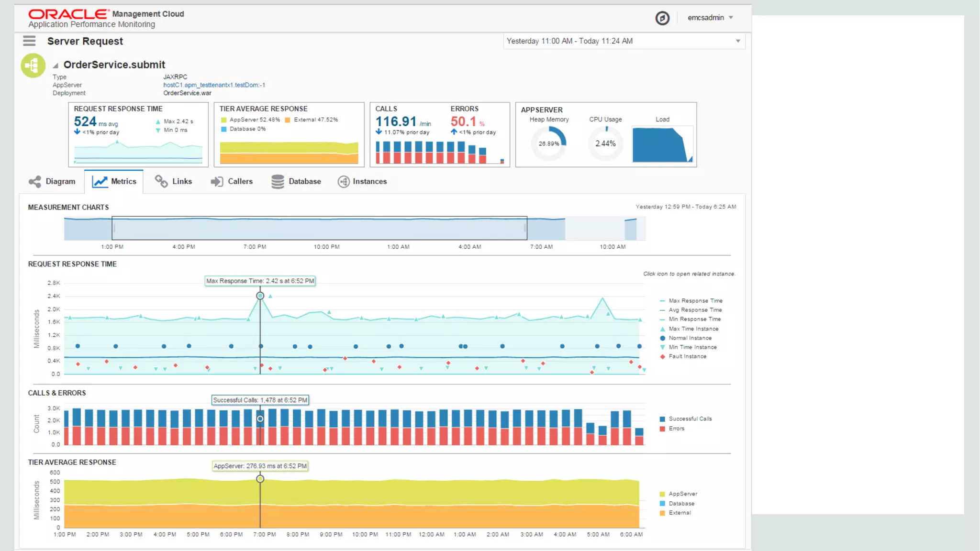Click the Metrics chart tab icon

coord(100,181)
